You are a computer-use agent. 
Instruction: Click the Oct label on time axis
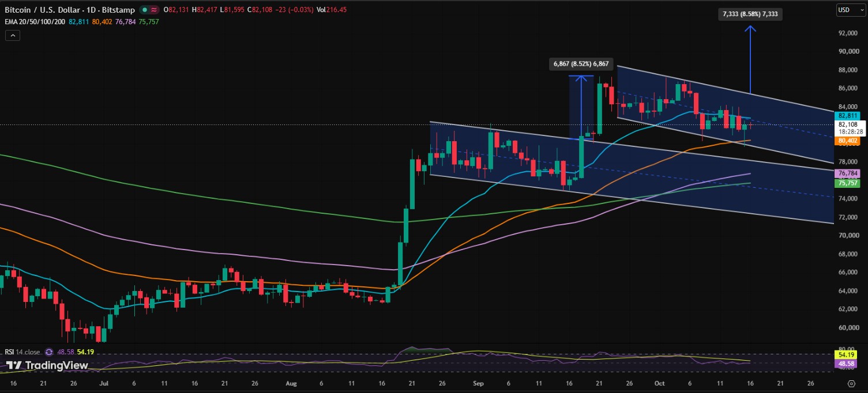(x=661, y=383)
